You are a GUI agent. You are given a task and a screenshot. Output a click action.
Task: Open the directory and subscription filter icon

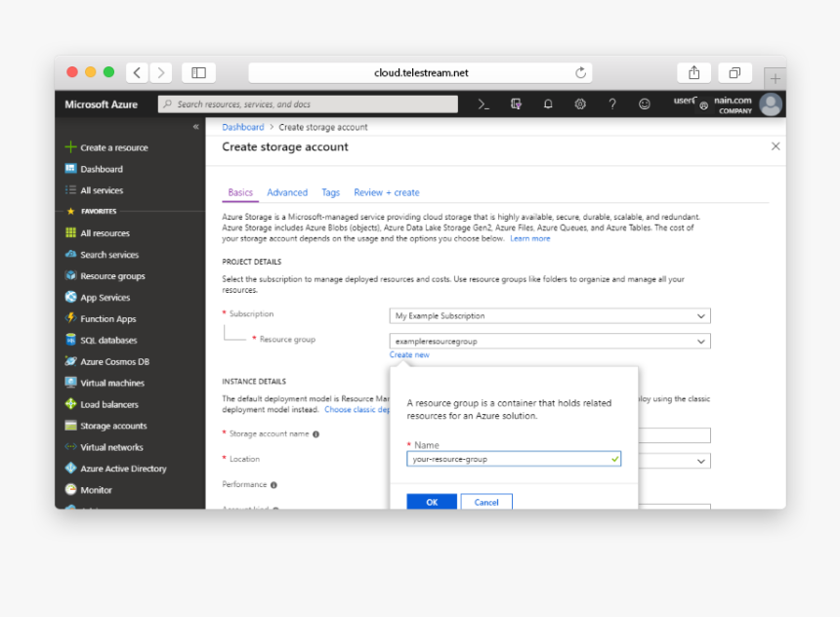click(x=516, y=104)
